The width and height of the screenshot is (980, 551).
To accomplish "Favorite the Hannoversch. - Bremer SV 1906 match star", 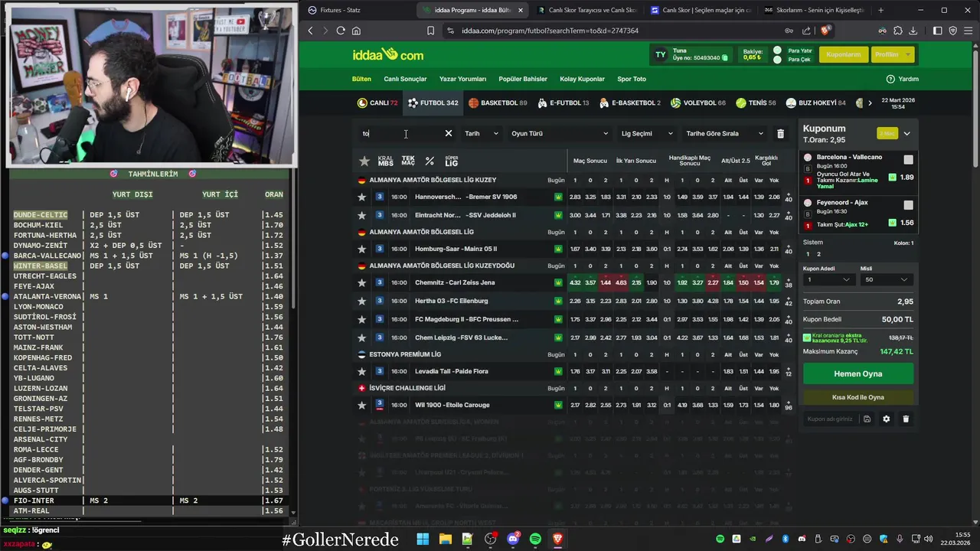I will pos(361,197).
